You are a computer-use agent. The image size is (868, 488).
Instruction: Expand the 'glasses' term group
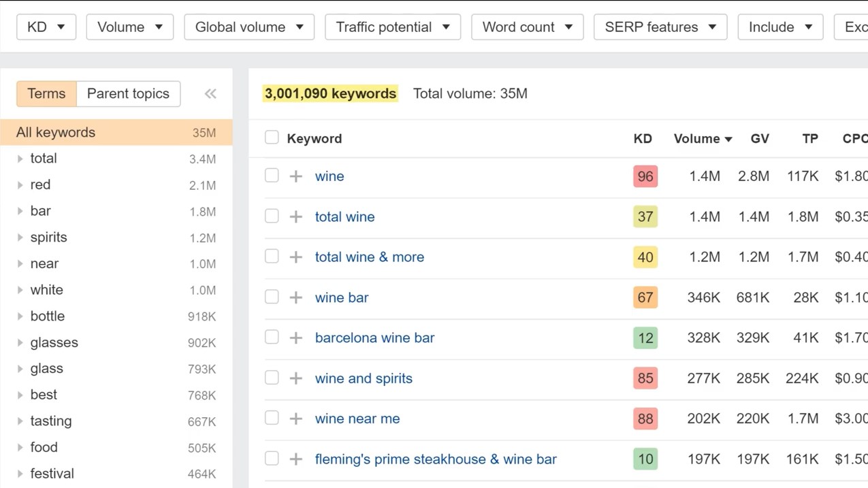coord(20,343)
